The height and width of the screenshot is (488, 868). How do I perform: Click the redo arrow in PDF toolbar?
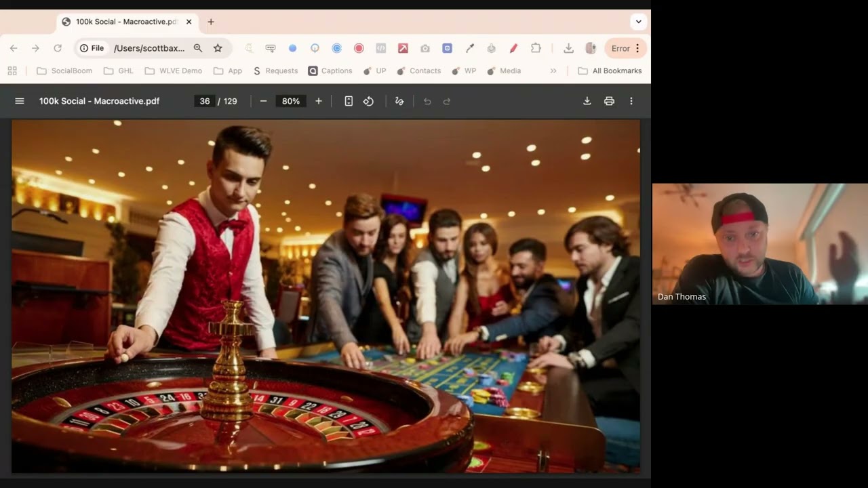(x=447, y=101)
